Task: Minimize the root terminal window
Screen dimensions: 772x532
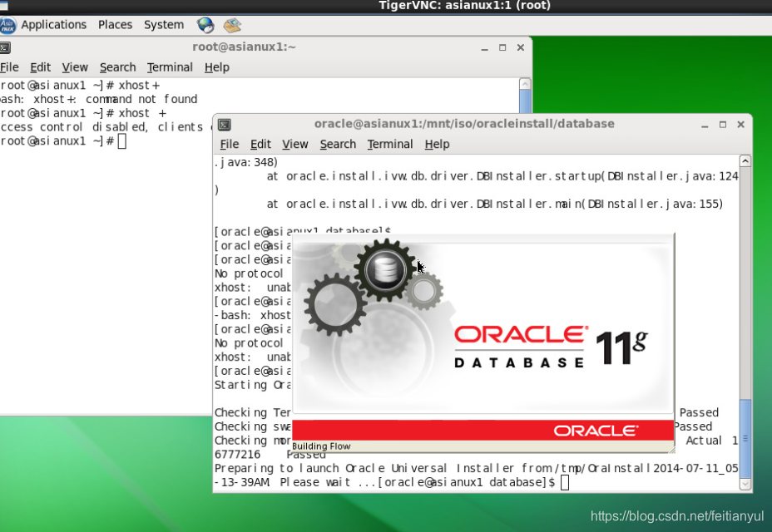Action: click(x=484, y=47)
